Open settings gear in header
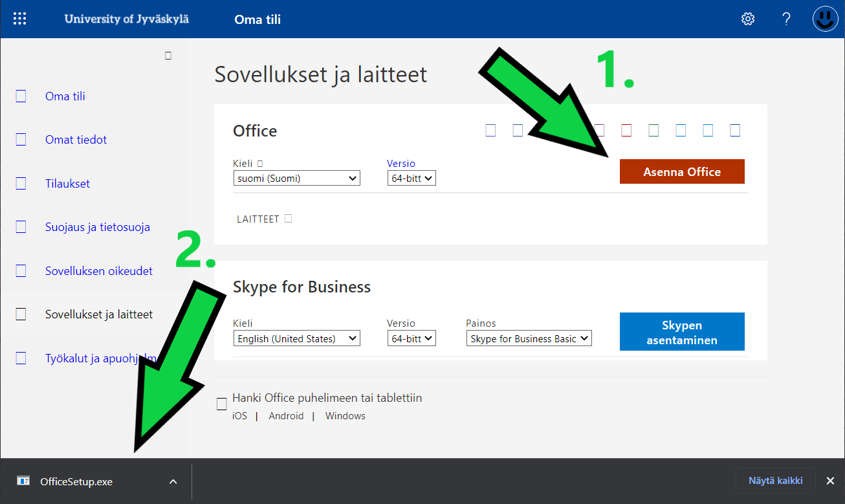This screenshot has height=504, width=845. pos(747,19)
